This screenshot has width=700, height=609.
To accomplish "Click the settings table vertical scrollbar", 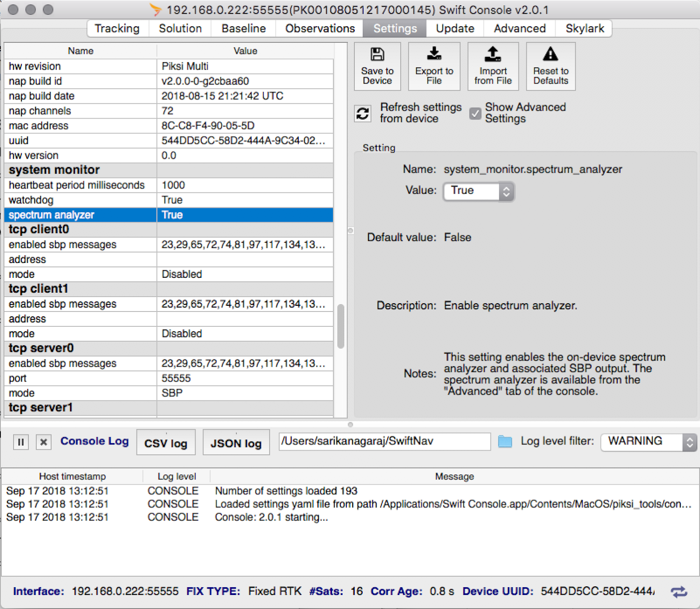I will point(340,326).
